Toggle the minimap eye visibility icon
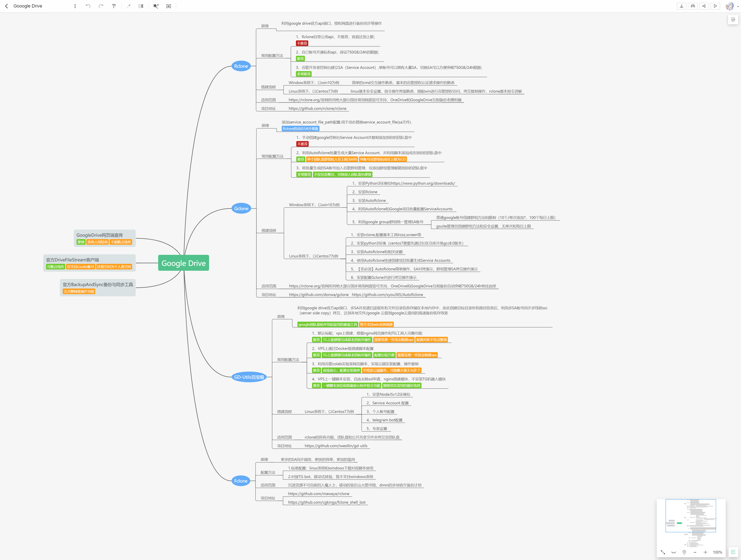This screenshot has width=741, height=560. coord(673,552)
